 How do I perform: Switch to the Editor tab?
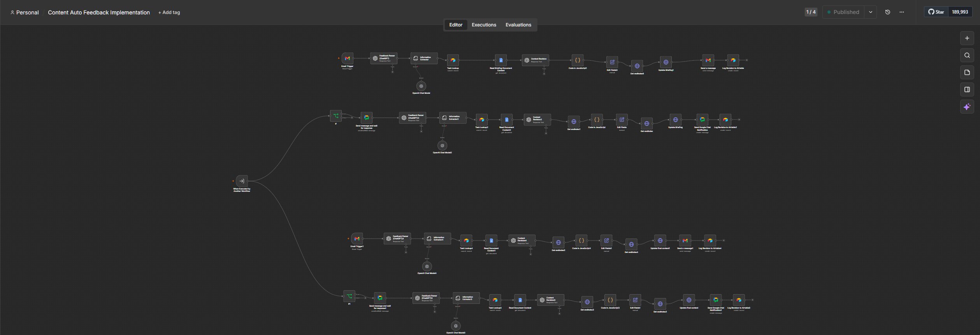[x=456, y=25]
